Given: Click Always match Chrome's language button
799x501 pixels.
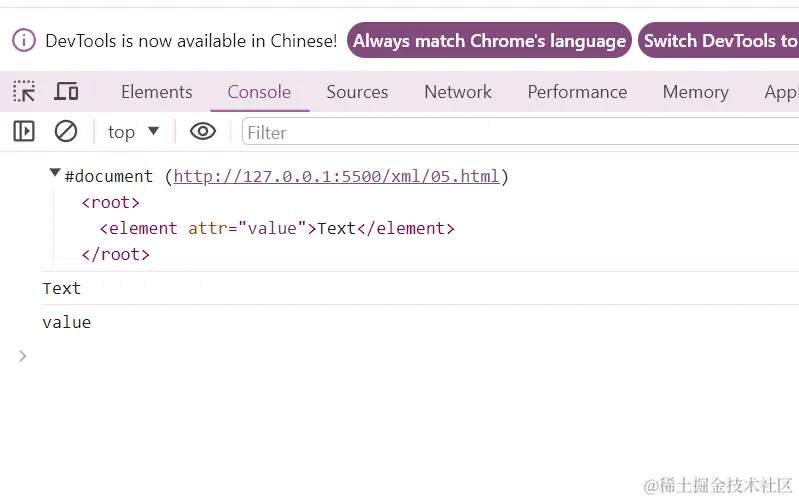Looking at the screenshot, I should tap(489, 41).
